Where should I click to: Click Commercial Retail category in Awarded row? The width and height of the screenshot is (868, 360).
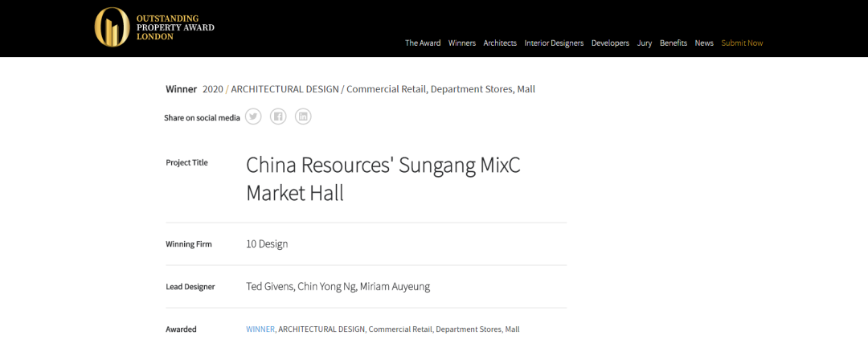[x=400, y=329]
